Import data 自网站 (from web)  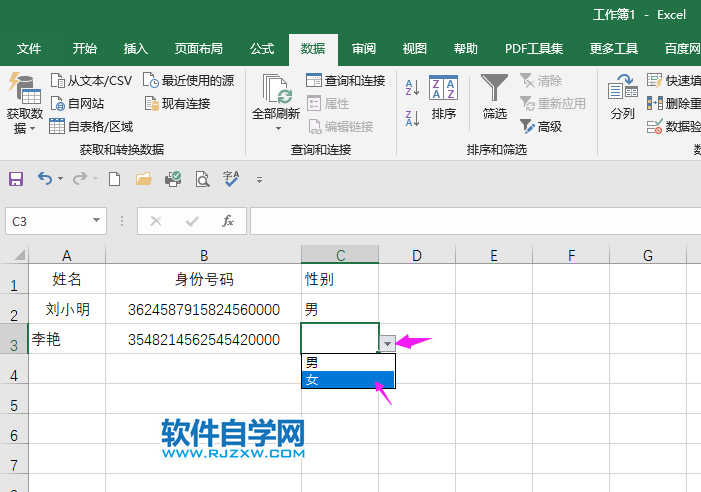click(x=77, y=104)
